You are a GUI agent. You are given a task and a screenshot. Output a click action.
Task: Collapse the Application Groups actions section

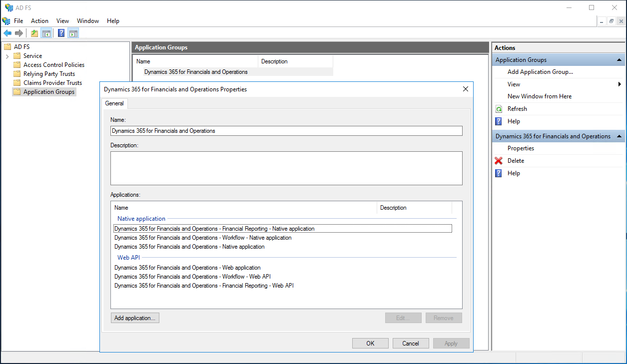(x=620, y=60)
